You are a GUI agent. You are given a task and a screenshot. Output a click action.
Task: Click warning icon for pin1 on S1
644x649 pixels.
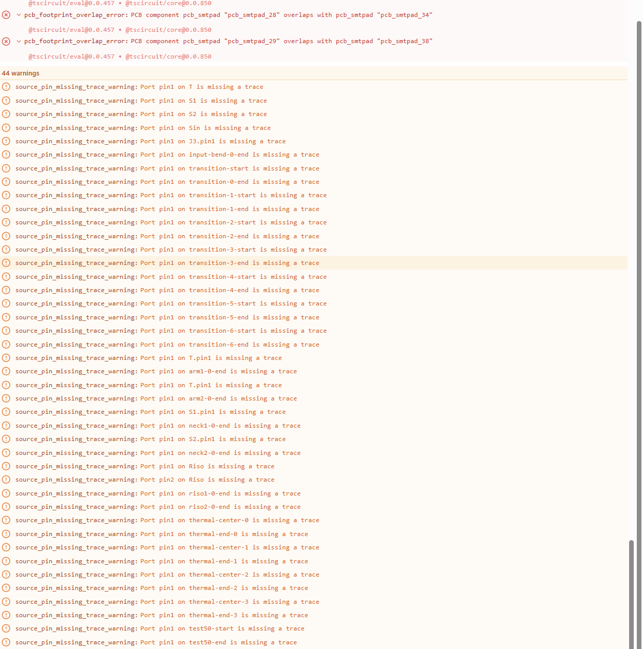pyautogui.click(x=6, y=101)
